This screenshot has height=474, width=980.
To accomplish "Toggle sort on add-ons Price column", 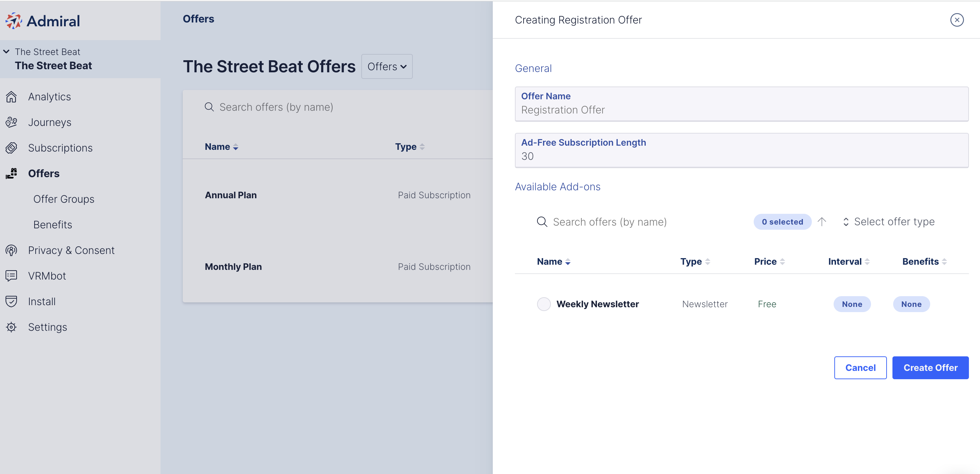I will click(x=769, y=262).
